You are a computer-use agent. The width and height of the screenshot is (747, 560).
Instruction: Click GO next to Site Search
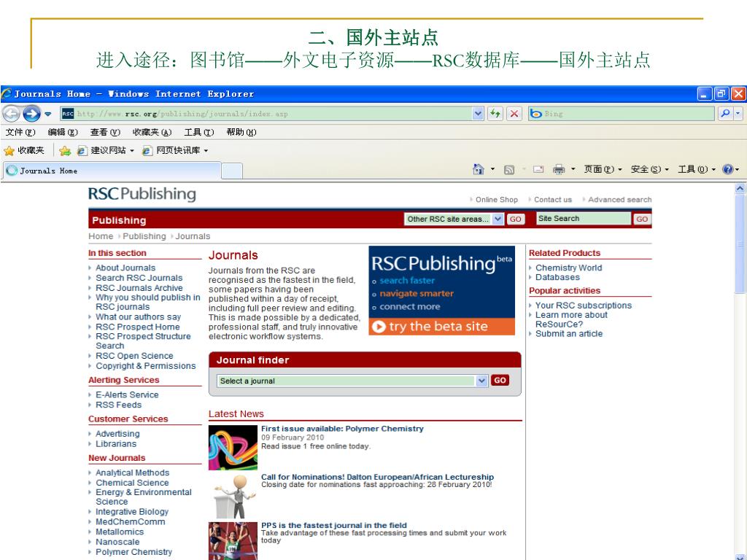tap(642, 219)
